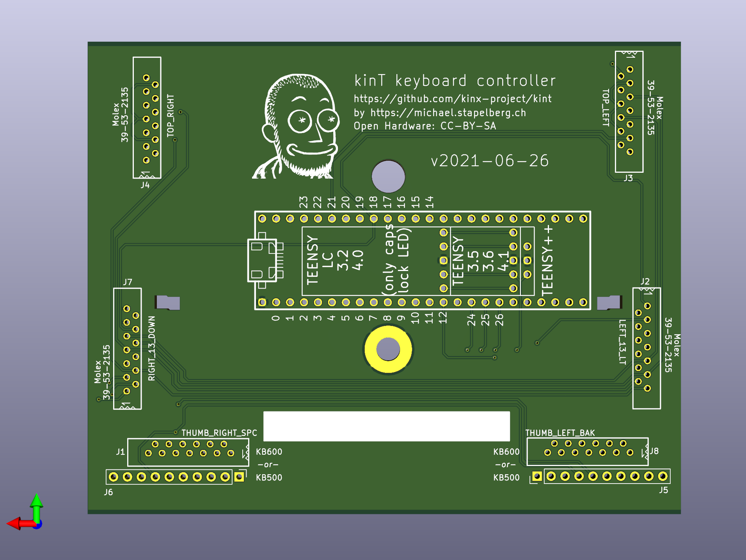The height and width of the screenshot is (560, 746).
Task: Click the 'TEENSY++' silkscreen text
Action: tap(547, 260)
